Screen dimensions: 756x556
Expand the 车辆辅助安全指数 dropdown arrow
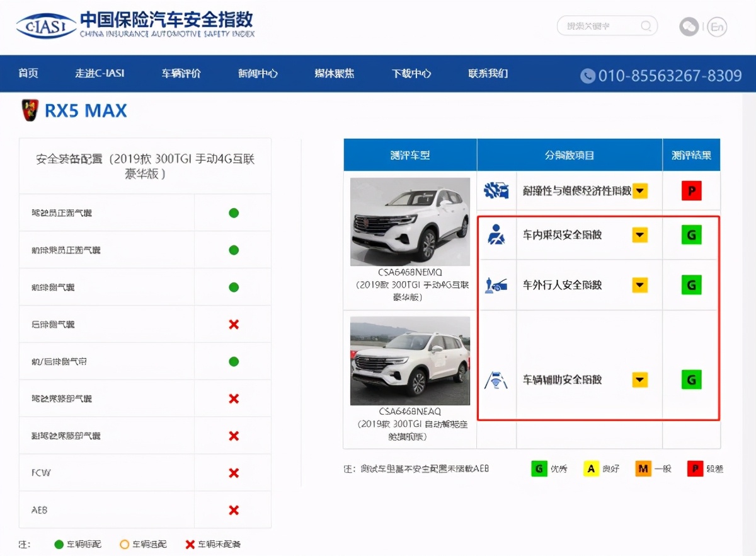[x=639, y=379]
